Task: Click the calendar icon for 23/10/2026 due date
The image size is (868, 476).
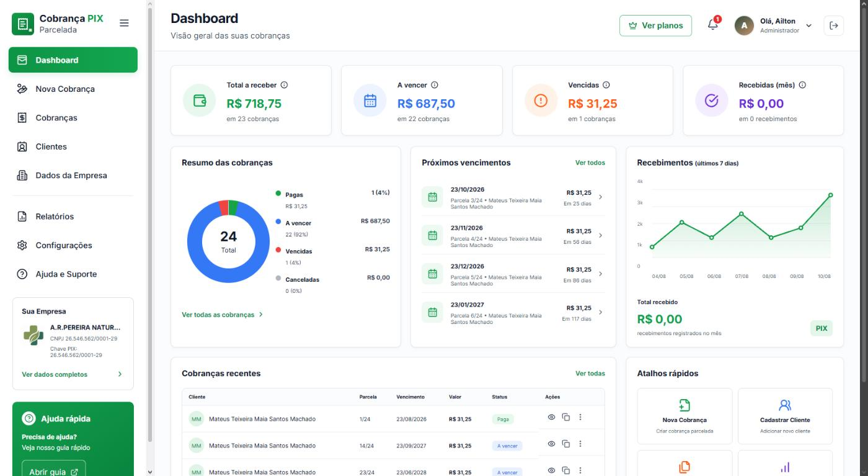Action: coord(433,197)
